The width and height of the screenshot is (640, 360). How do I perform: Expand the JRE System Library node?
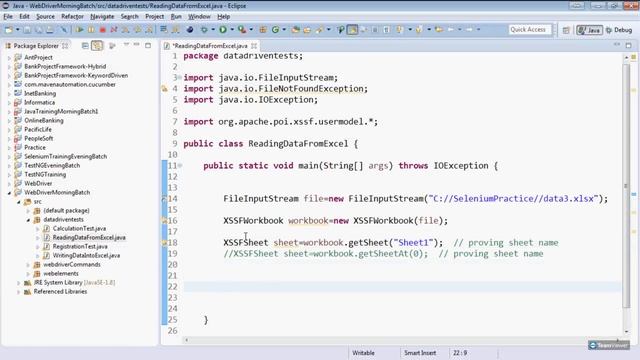pos(18,282)
